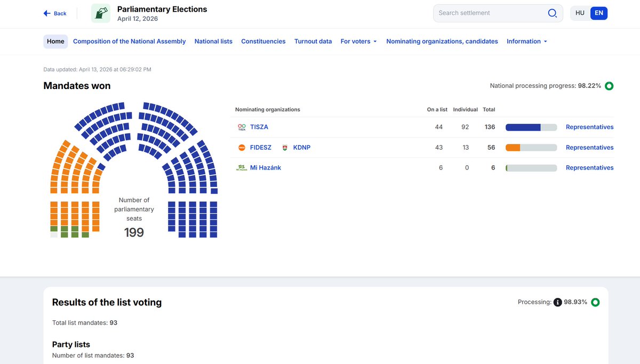Click the orange FIDESZ logo icon
The image size is (640, 364).
242,148
